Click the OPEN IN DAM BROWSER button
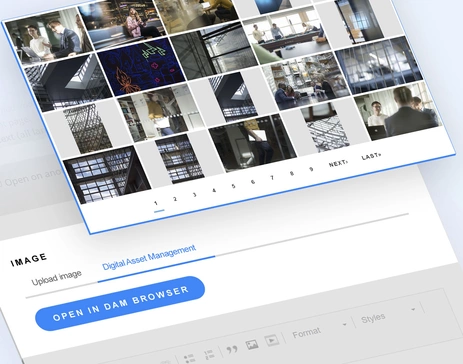463x364 pixels. click(x=120, y=303)
